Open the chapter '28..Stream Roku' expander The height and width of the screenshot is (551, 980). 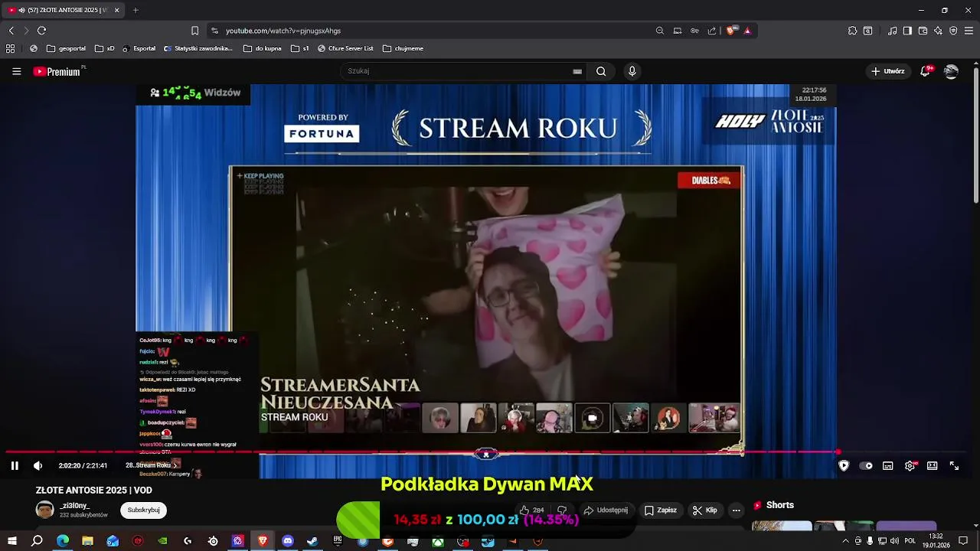[x=152, y=465]
